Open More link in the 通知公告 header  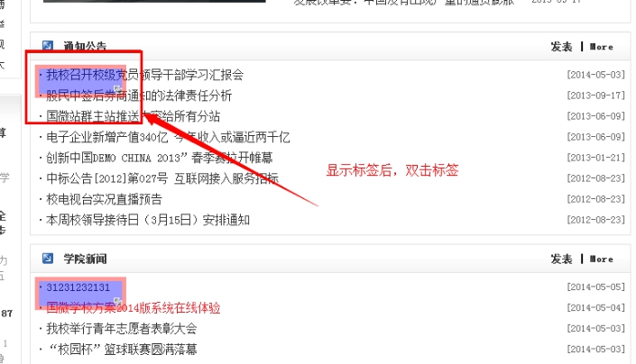click(x=602, y=47)
